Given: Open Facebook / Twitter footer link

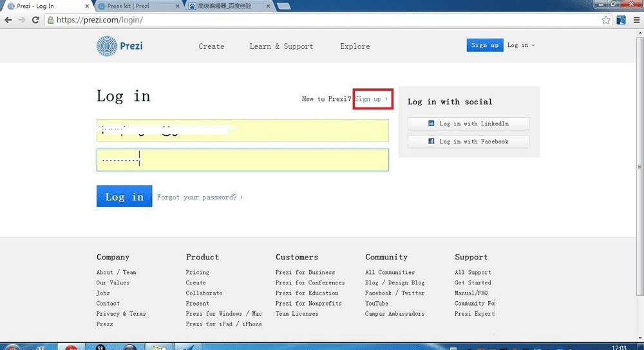Looking at the screenshot, I should click(x=395, y=293).
